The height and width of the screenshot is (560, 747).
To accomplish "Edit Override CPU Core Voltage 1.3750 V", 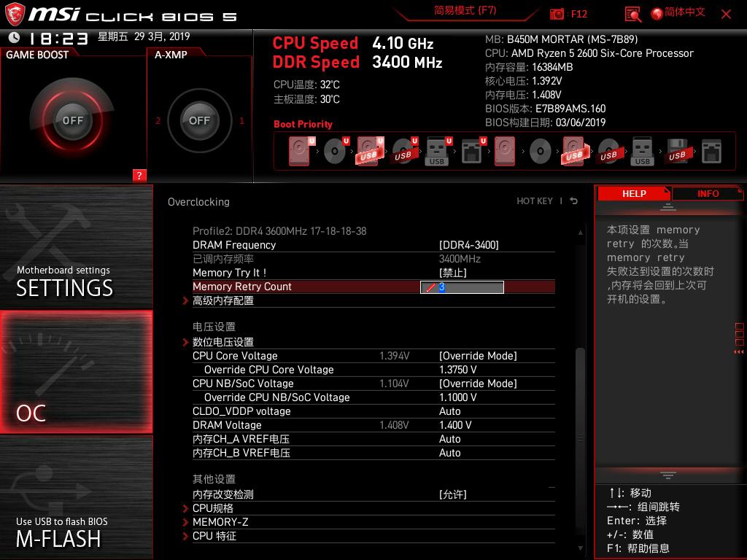I will tap(458, 370).
